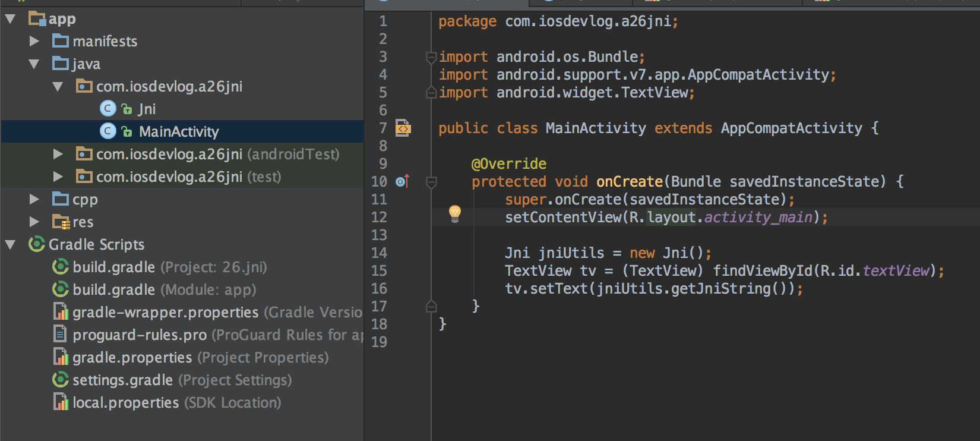Click the '@Override' annotation
Viewport: 980px width, 441px height.
tap(509, 164)
